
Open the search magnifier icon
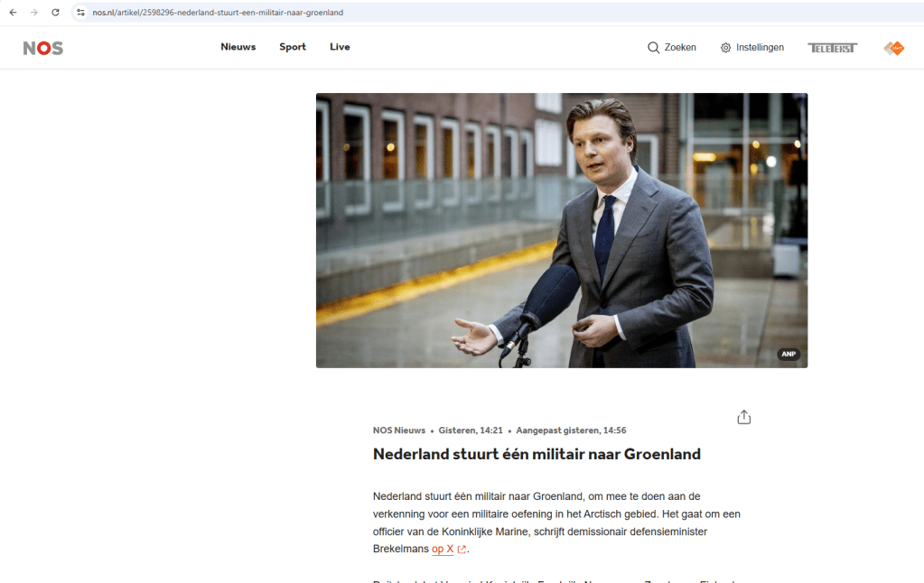coord(653,48)
